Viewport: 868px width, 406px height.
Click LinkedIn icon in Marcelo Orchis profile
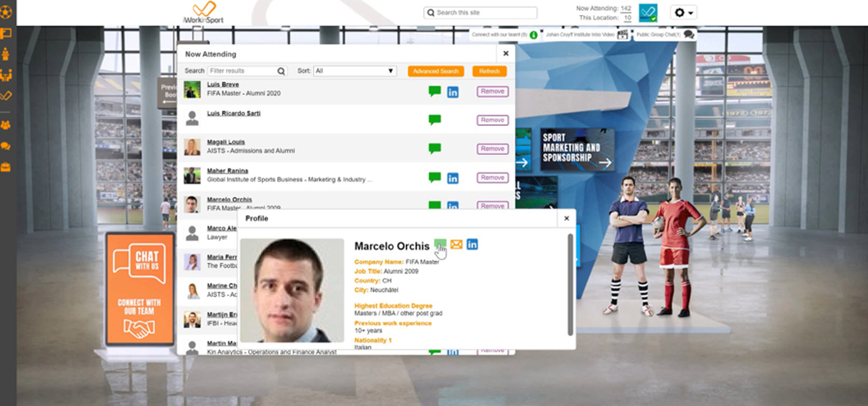tap(472, 244)
